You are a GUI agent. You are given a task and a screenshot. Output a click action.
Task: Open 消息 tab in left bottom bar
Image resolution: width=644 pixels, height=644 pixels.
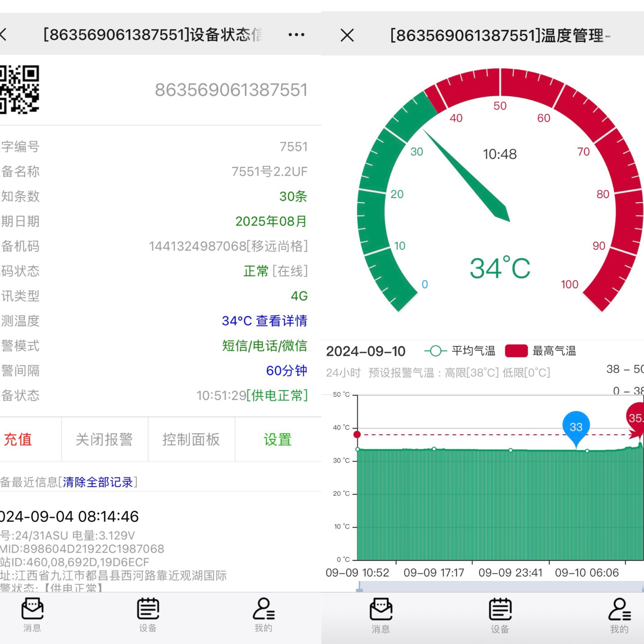tap(32, 615)
